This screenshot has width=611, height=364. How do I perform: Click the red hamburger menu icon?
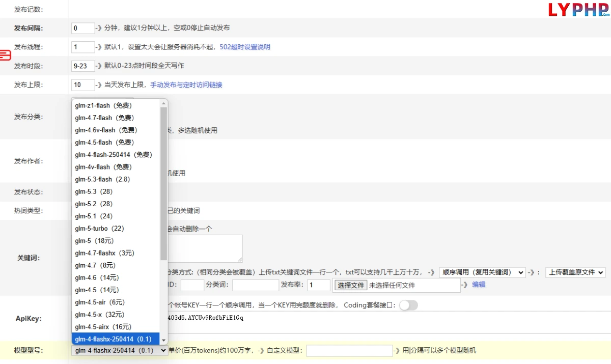[x=5, y=55]
